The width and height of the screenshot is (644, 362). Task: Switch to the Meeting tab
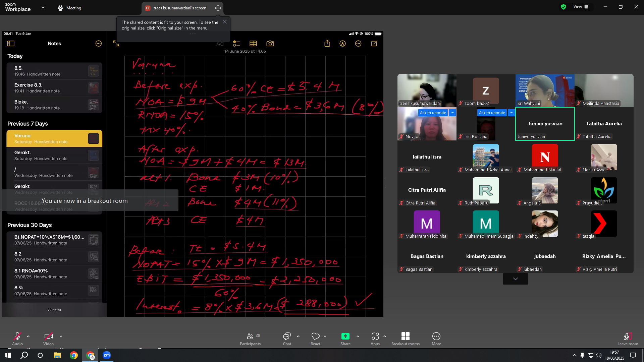[69, 8]
